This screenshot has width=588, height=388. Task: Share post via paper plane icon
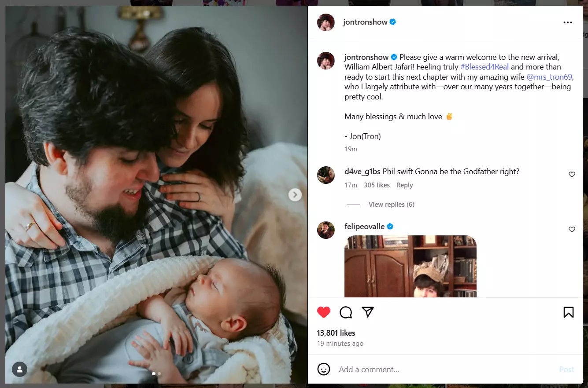(x=368, y=312)
